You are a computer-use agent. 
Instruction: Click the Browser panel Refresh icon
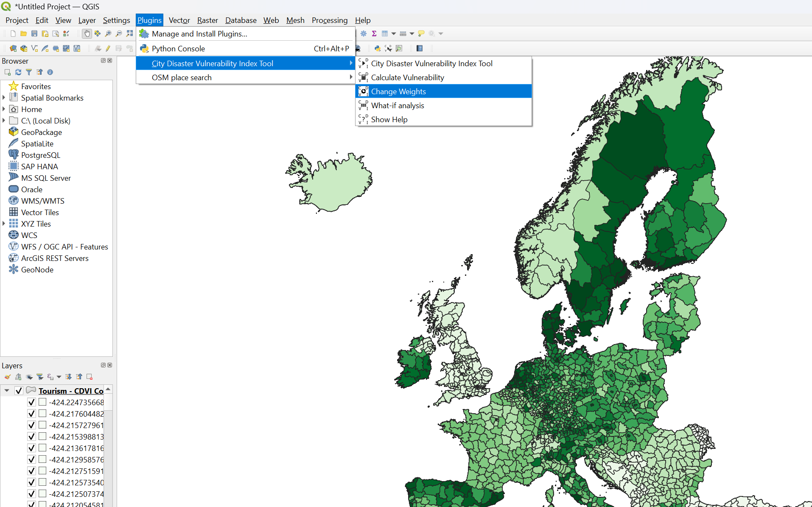tap(18, 72)
